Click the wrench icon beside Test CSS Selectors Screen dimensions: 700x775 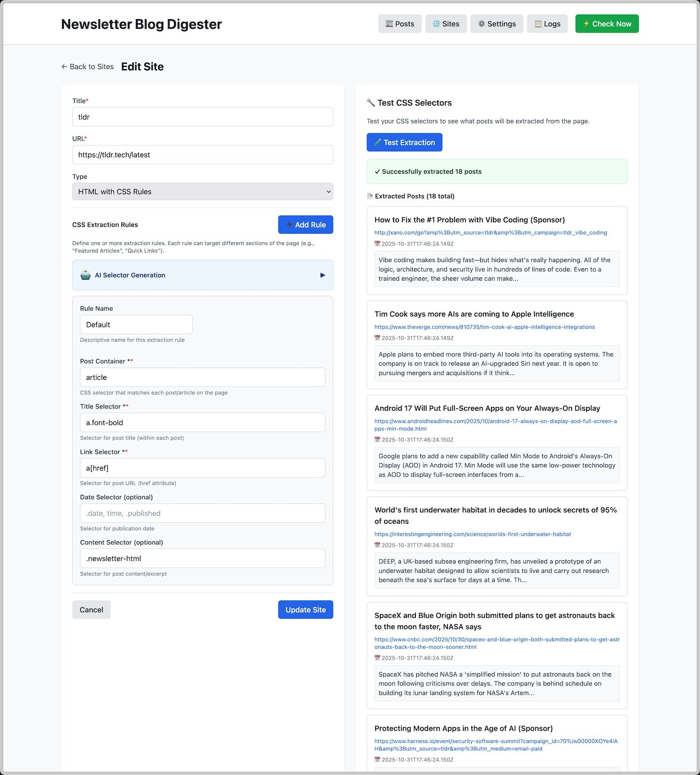(x=371, y=103)
